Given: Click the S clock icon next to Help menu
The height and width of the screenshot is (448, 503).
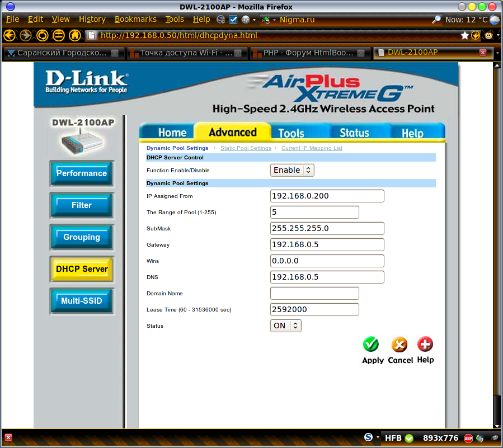Looking at the screenshot, I should coord(220,20).
